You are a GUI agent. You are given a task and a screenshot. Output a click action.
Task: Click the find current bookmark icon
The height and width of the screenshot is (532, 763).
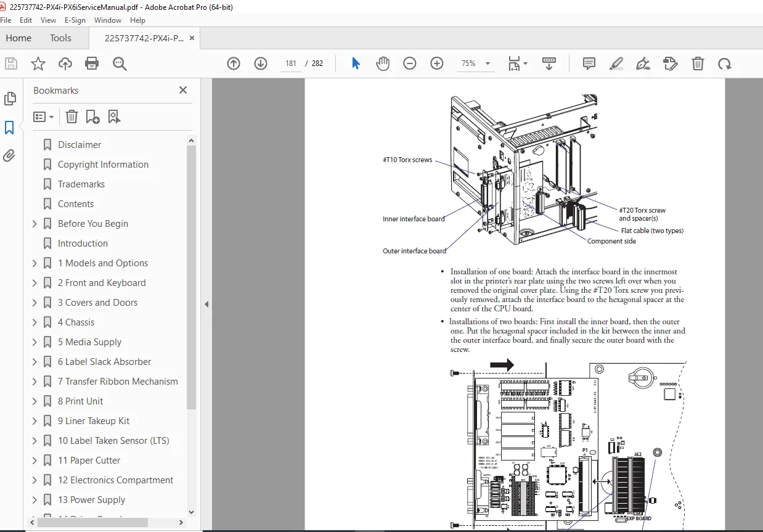(114, 117)
